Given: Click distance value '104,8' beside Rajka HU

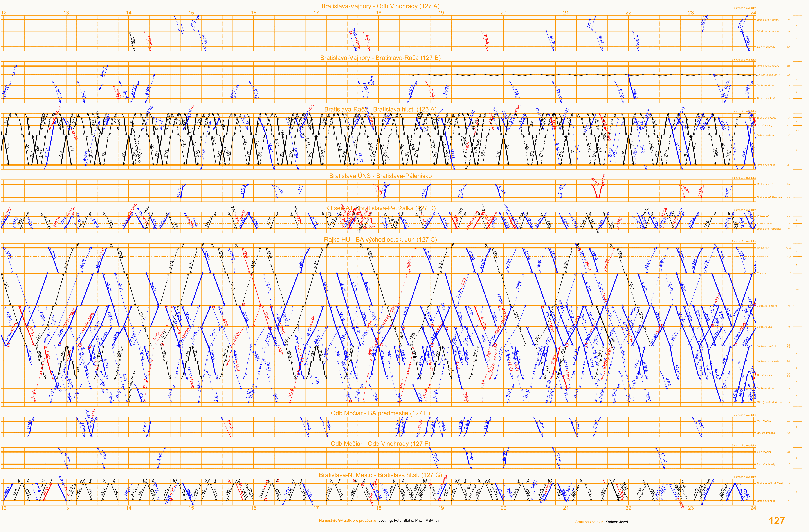Looking at the screenshot, I should tap(789, 248).
